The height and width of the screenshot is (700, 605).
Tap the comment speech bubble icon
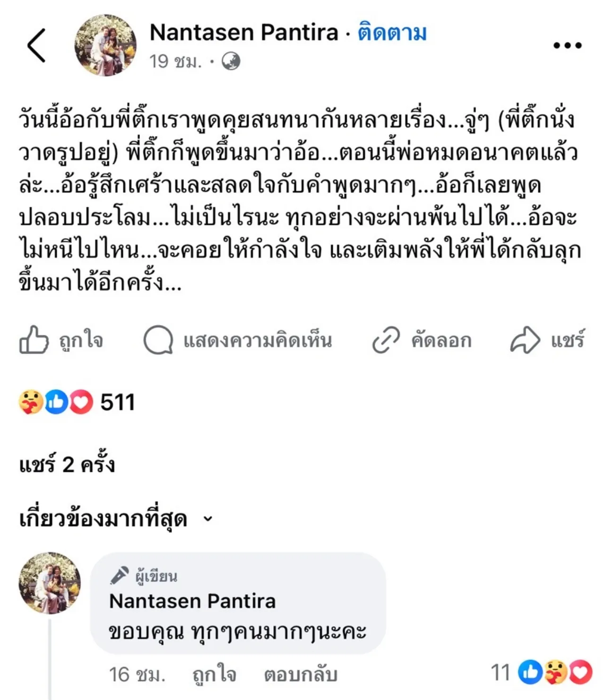click(x=158, y=340)
